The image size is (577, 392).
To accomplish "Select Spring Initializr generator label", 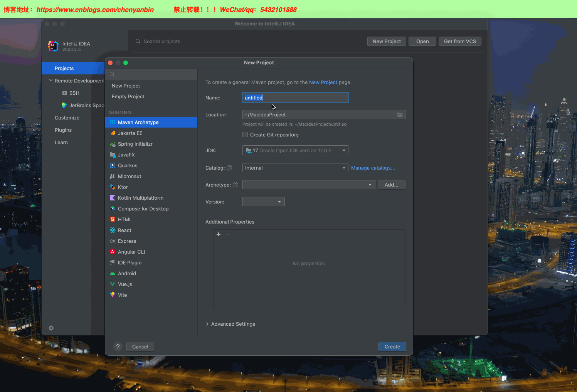I will coord(135,144).
